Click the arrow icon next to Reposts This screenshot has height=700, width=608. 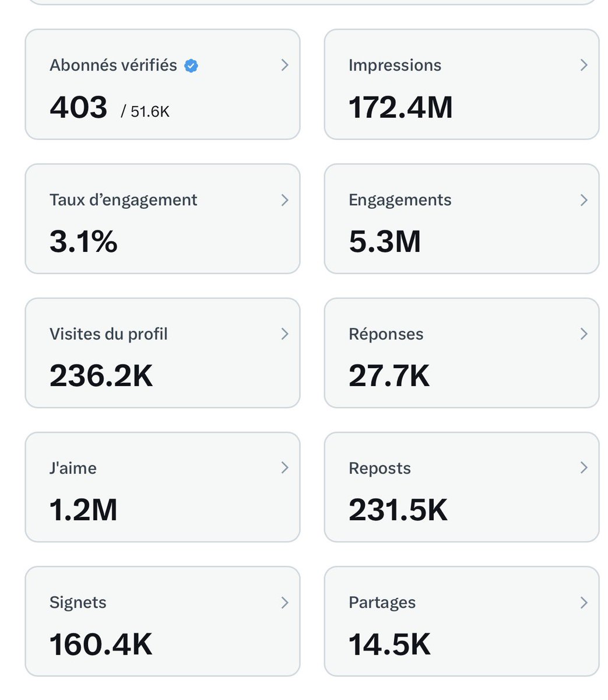click(x=584, y=467)
